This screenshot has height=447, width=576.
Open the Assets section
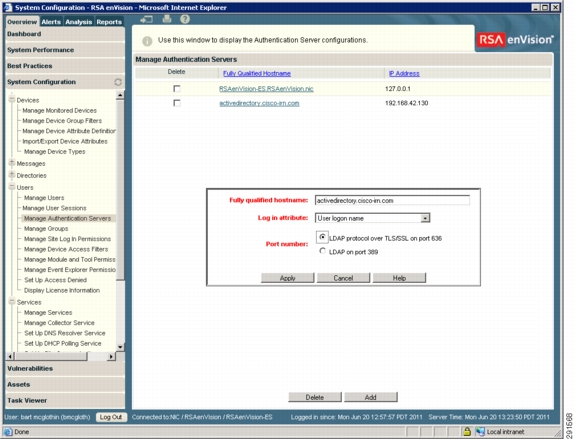coord(65,385)
